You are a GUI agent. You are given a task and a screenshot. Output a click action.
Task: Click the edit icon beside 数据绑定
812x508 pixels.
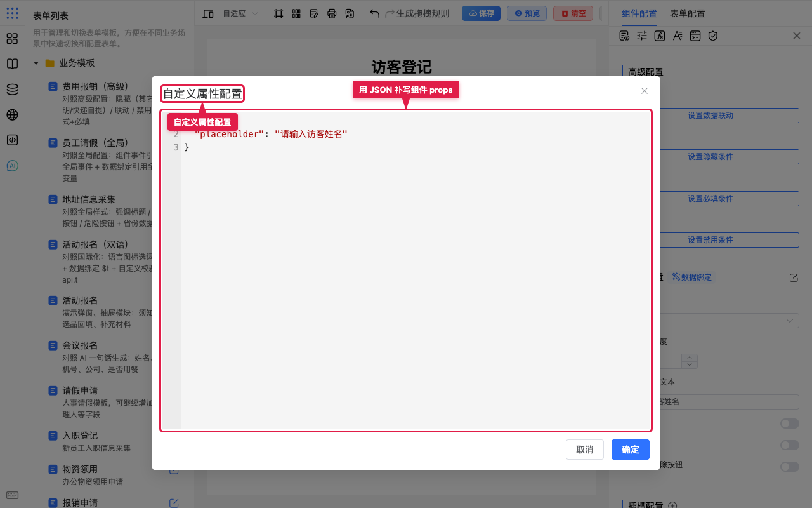tap(794, 277)
